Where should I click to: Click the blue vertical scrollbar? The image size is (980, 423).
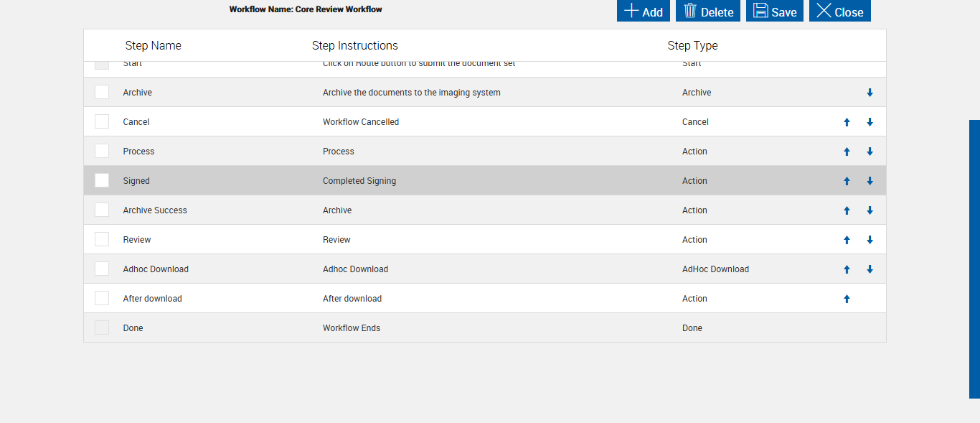974,259
